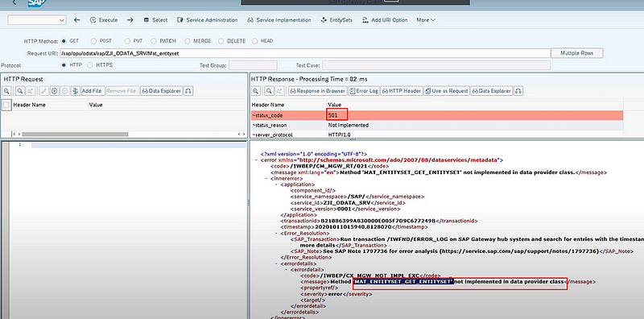Click the request header table horizontal scrollbar

(75, 135)
